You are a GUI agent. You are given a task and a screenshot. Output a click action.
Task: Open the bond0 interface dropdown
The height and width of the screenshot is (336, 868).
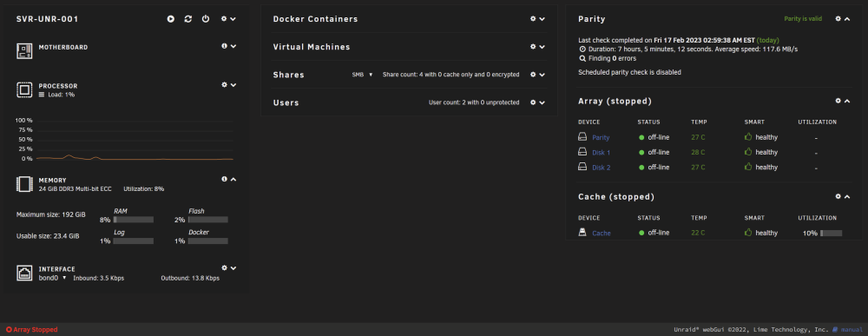click(x=52, y=278)
